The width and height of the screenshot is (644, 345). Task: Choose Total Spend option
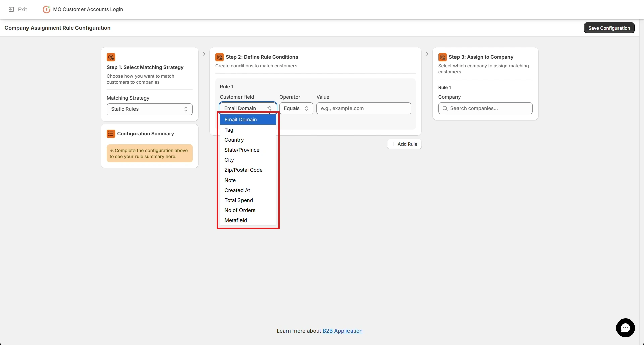(248, 200)
